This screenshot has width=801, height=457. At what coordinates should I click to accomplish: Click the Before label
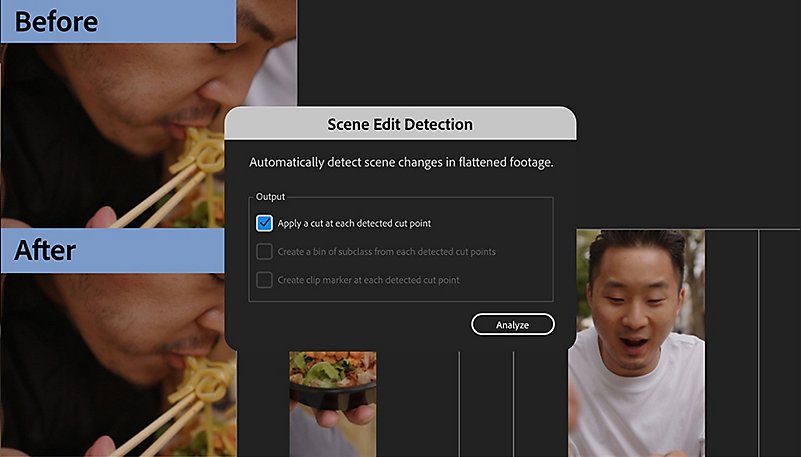tap(56, 22)
